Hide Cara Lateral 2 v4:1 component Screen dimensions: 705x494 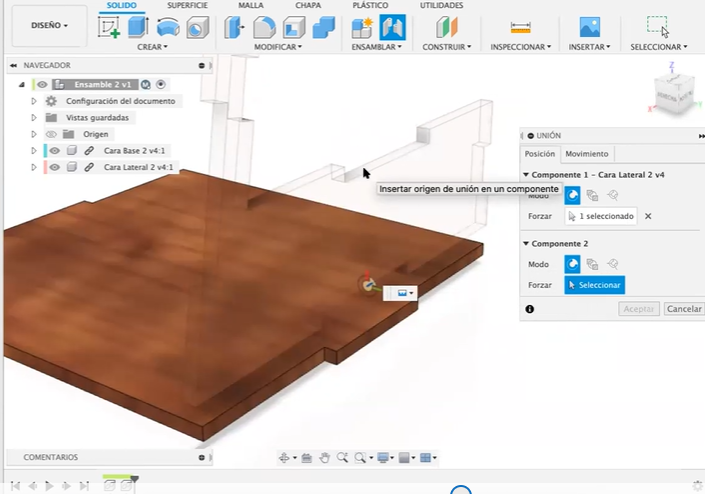pos(54,167)
